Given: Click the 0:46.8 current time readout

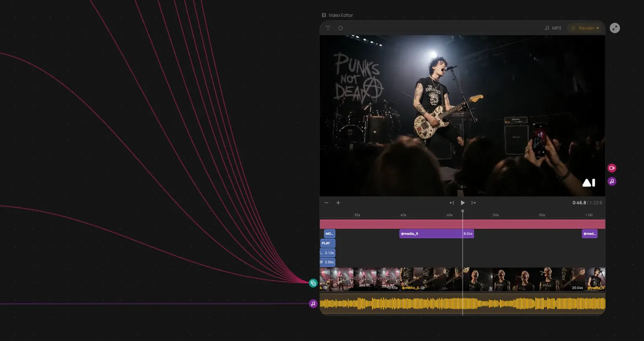Looking at the screenshot, I should click(x=579, y=203).
